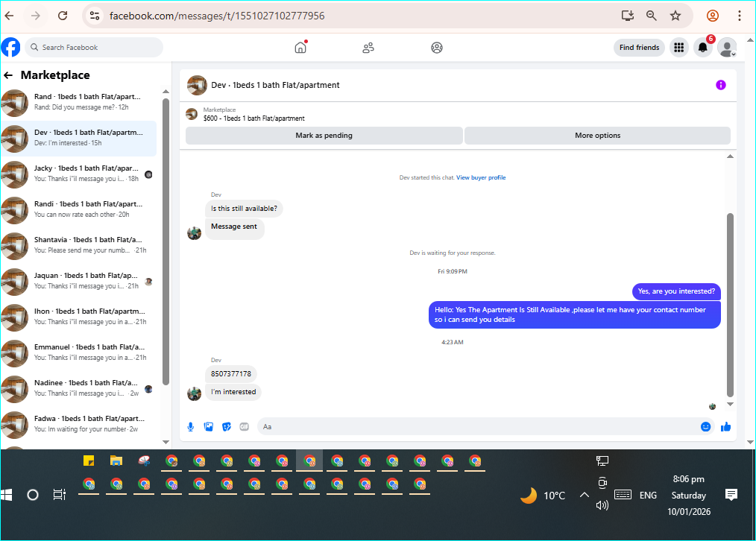Click the $600 Marketplace listing thumbnail

[192, 114]
